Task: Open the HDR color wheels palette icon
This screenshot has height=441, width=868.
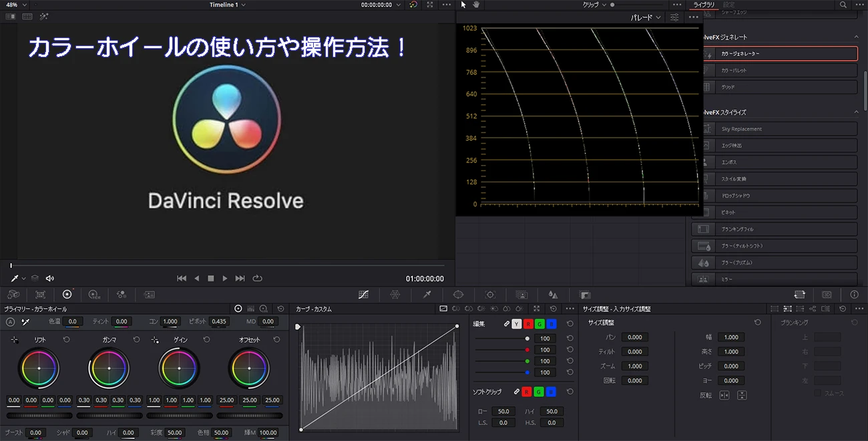Action: 93,294
